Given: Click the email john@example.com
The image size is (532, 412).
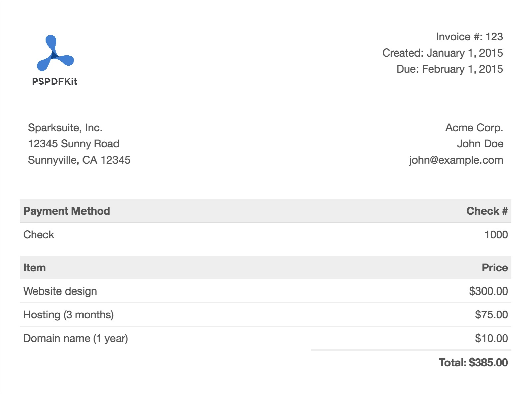Looking at the screenshot, I should click(x=456, y=160).
